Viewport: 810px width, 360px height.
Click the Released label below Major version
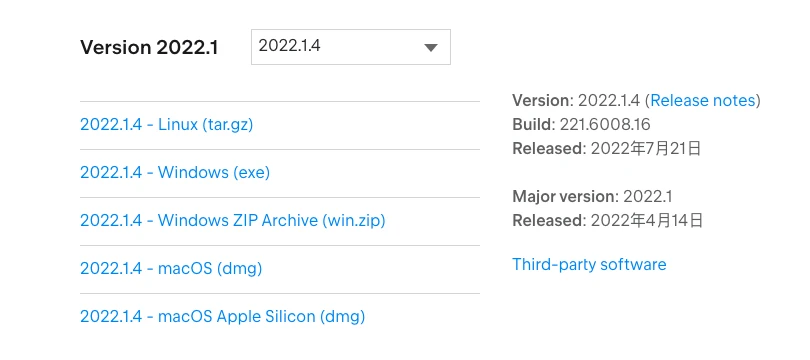[550, 221]
